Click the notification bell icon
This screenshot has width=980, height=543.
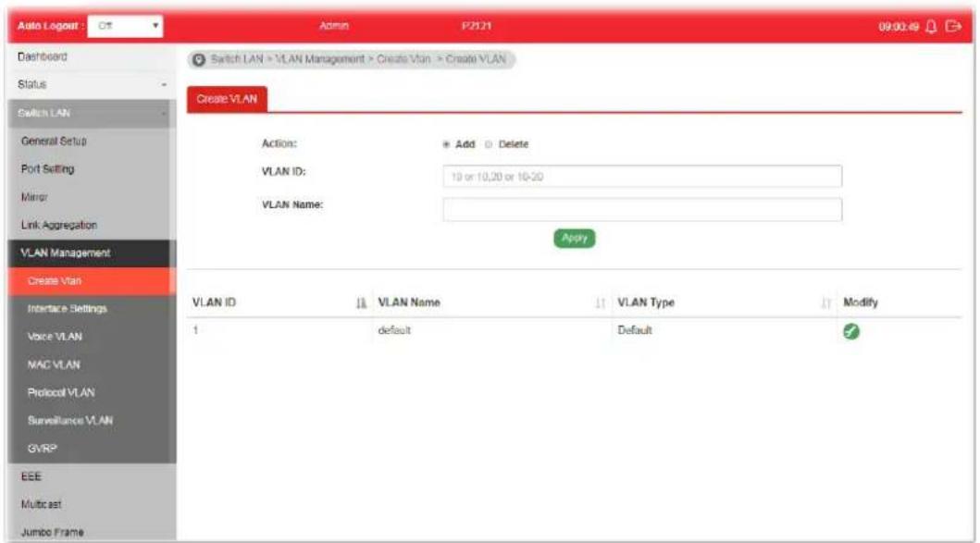tap(931, 26)
